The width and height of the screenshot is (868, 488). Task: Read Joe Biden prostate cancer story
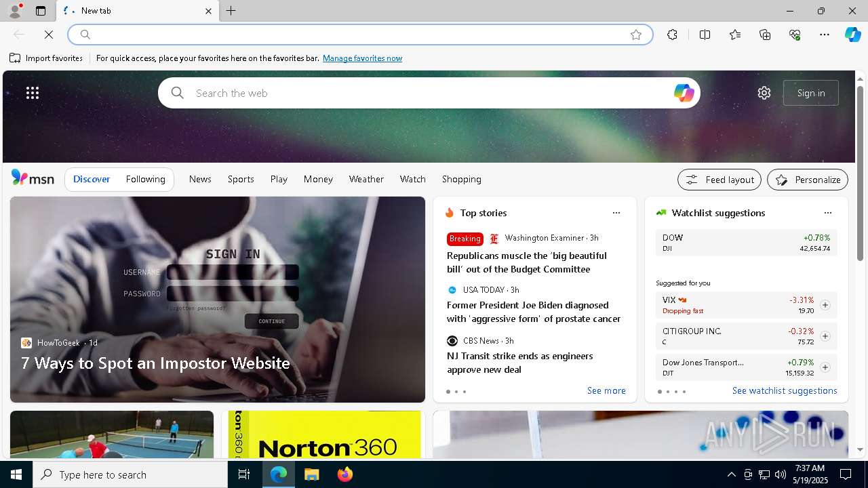click(534, 312)
